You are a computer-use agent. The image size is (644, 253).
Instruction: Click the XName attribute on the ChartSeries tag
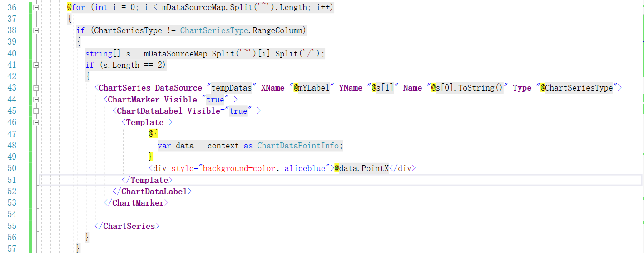[x=272, y=88]
